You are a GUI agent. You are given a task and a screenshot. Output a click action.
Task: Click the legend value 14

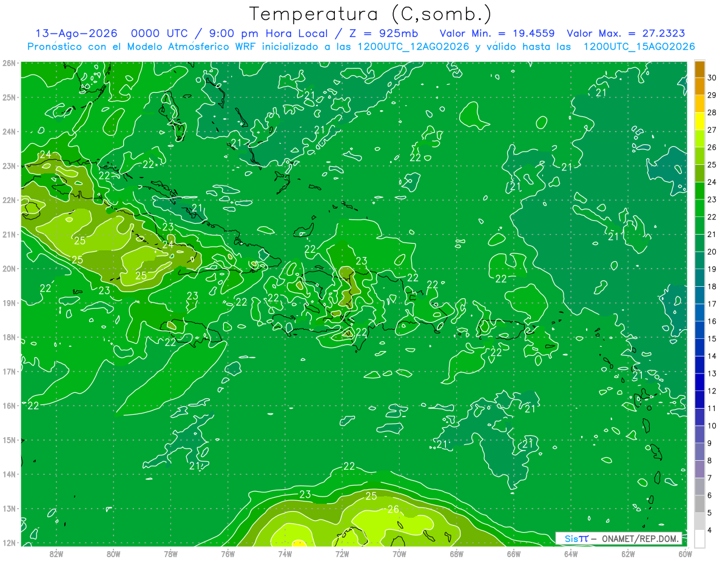(x=712, y=356)
